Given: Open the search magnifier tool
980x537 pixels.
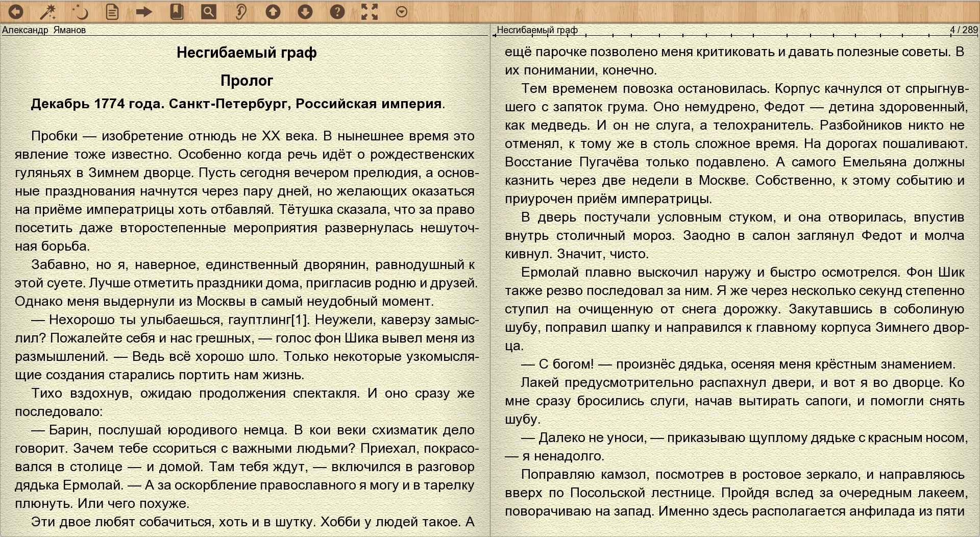Looking at the screenshot, I should (x=209, y=12).
